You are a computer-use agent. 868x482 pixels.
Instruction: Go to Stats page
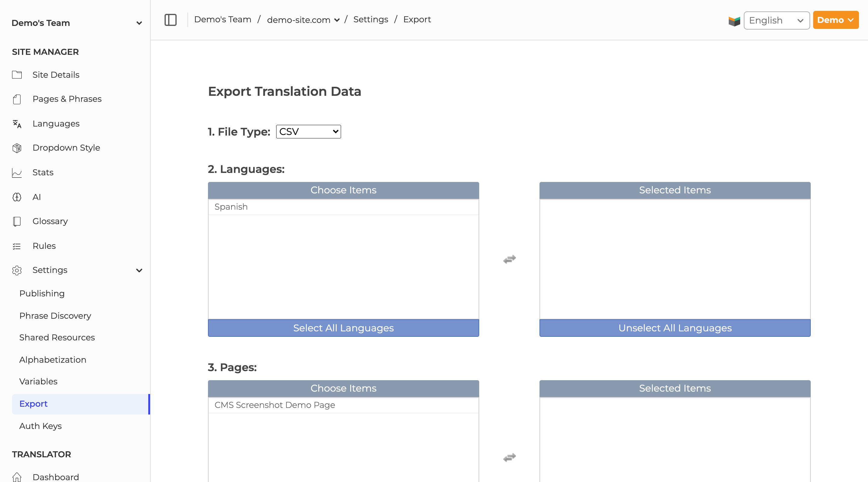[43, 172]
